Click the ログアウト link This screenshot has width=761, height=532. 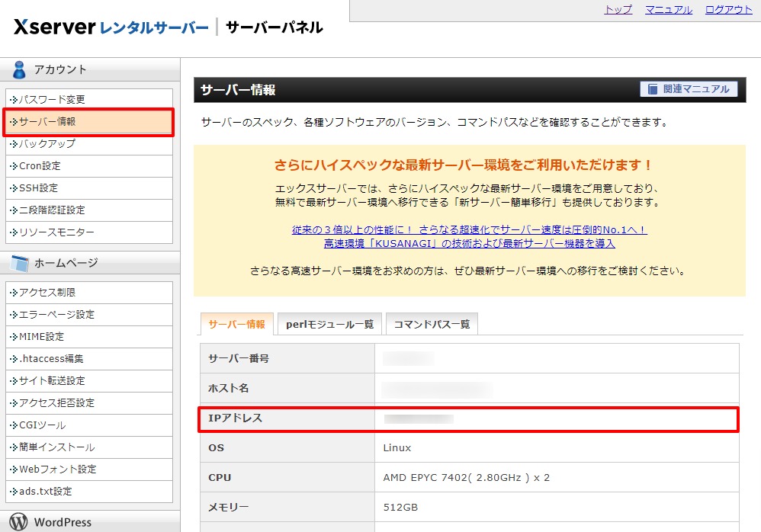[728, 10]
